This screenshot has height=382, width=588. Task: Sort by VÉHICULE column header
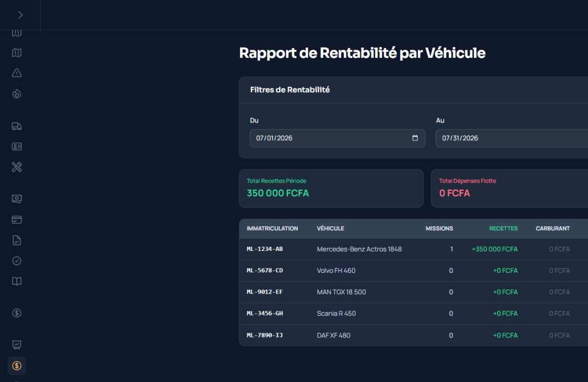[x=330, y=228]
